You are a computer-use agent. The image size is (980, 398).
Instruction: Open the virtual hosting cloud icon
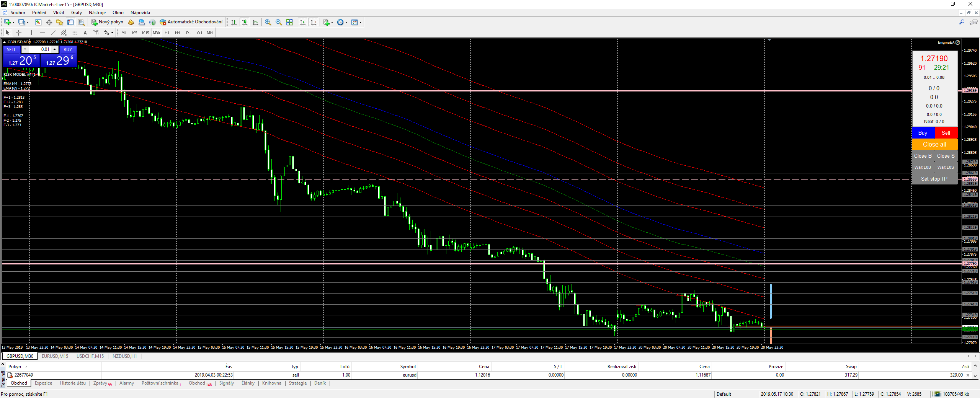click(x=142, y=22)
